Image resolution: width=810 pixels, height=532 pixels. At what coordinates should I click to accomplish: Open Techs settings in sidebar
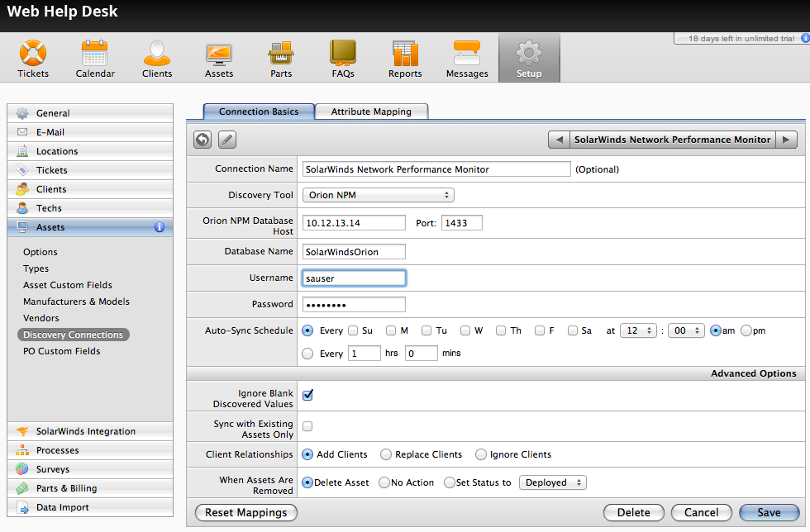click(x=90, y=208)
